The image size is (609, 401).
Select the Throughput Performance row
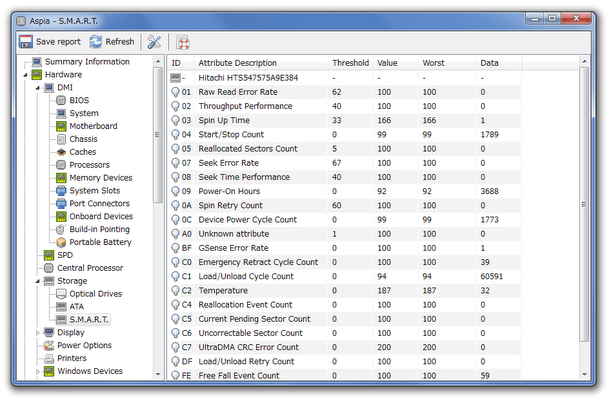click(x=345, y=106)
